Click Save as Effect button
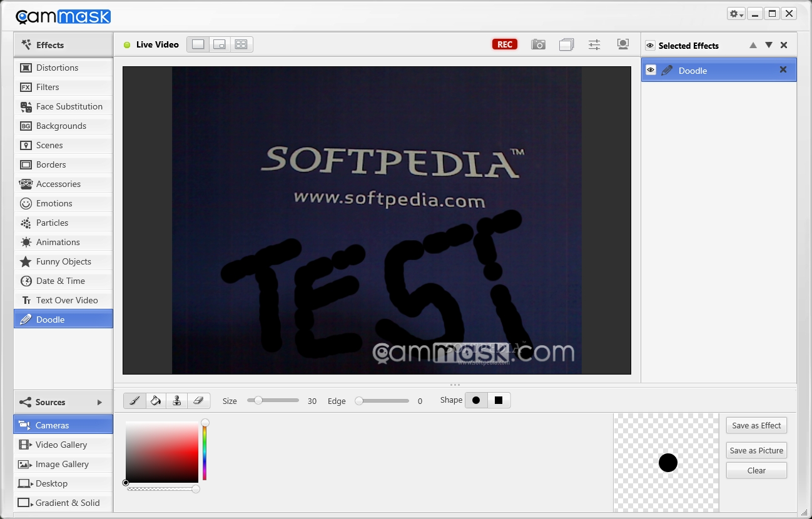The image size is (812, 519). (x=756, y=425)
